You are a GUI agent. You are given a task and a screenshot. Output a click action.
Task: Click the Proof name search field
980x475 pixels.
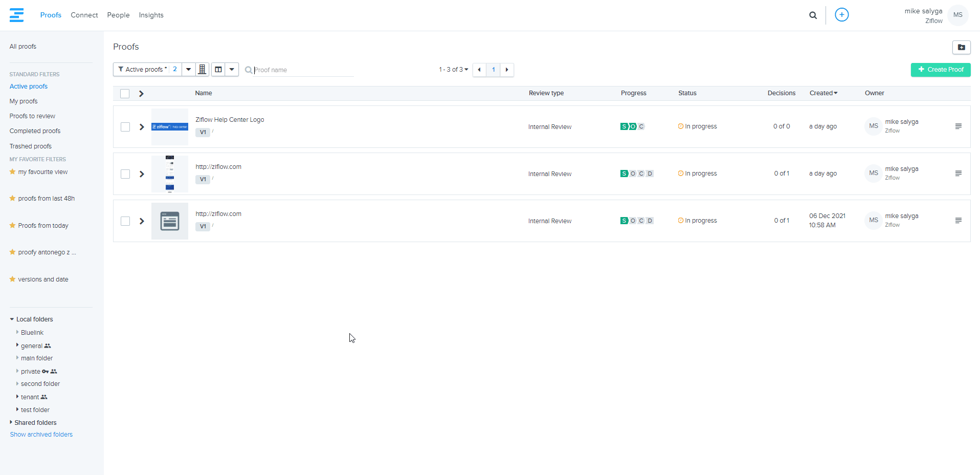click(x=303, y=70)
